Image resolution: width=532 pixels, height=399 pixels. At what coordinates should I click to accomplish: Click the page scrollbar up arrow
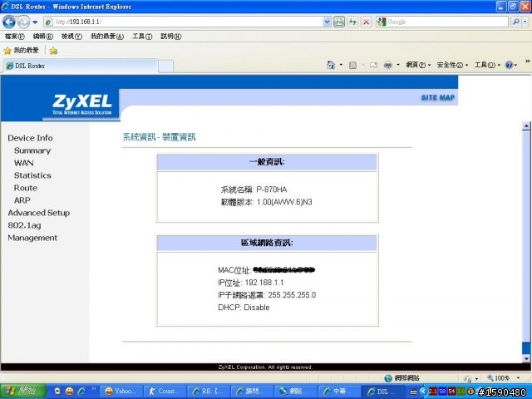526,126
